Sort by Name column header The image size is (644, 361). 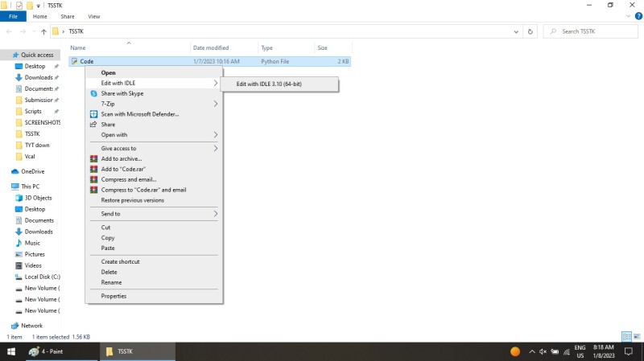coord(129,48)
